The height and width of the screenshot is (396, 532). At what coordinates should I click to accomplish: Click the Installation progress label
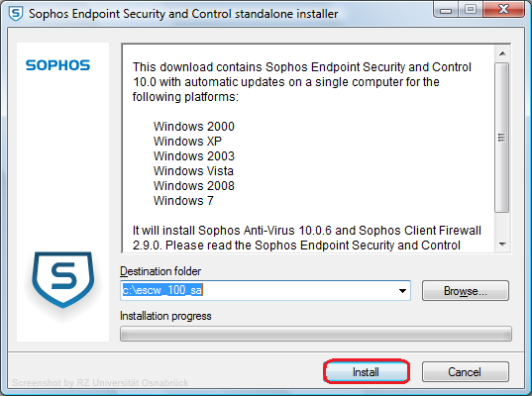[x=165, y=316]
